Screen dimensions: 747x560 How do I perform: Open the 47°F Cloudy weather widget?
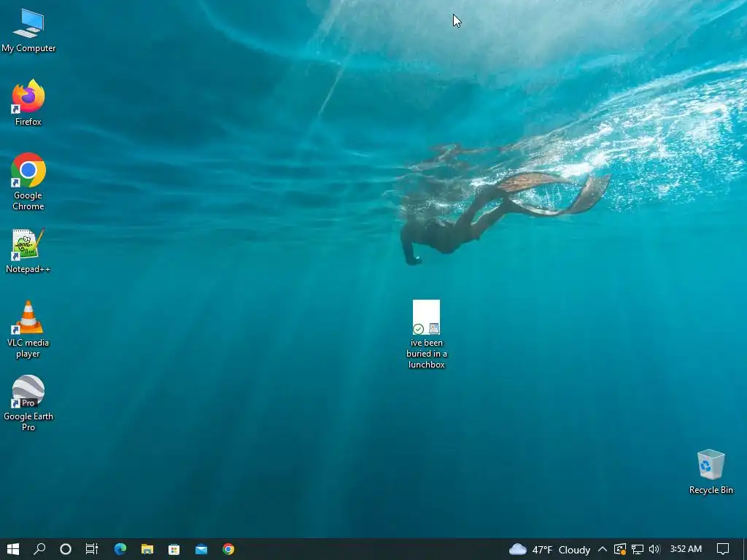(x=550, y=550)
